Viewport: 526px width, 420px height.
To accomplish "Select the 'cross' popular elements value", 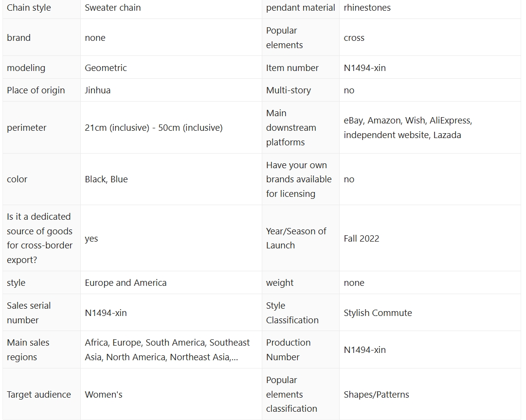I will pos(354,38).
